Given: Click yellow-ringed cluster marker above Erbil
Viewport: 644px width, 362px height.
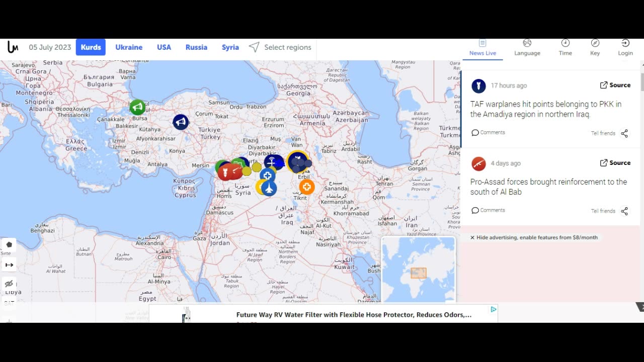Looking at the screenshot, I should [298, 161].
